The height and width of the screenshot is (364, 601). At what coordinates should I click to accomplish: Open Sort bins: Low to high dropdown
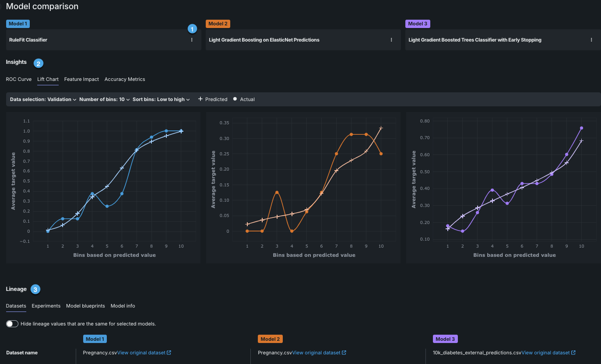point(161,99)
